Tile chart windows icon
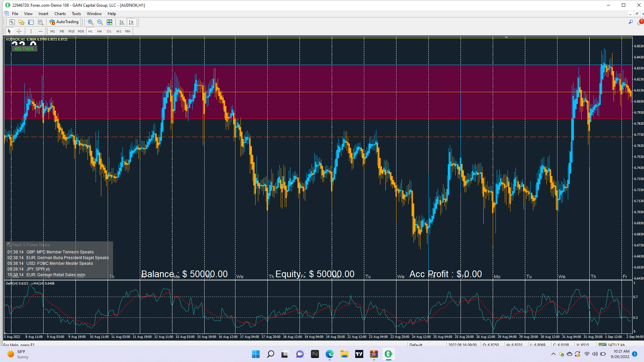This screenshot has height=362, width=644. tap(109, 22)
